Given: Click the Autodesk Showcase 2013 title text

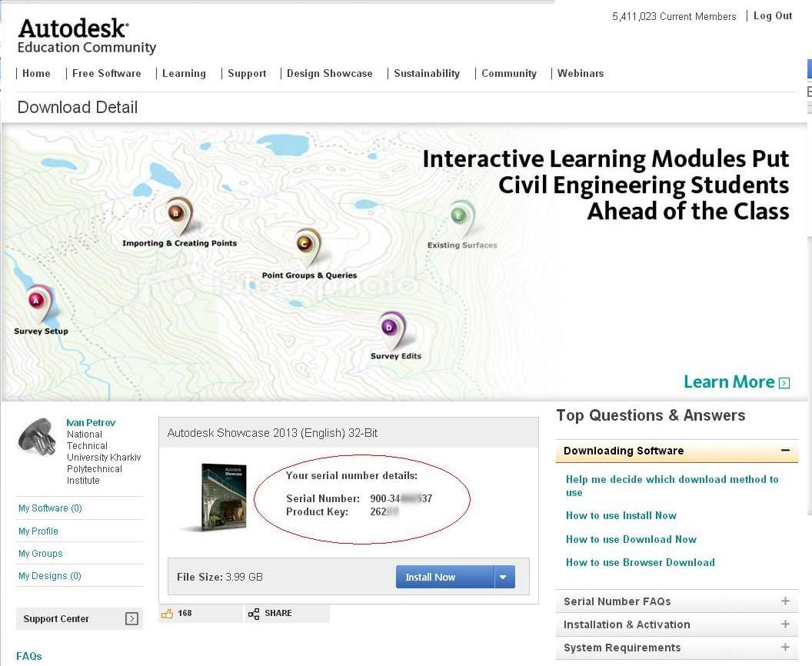Looking at the screenshot, I should point(272,433).
